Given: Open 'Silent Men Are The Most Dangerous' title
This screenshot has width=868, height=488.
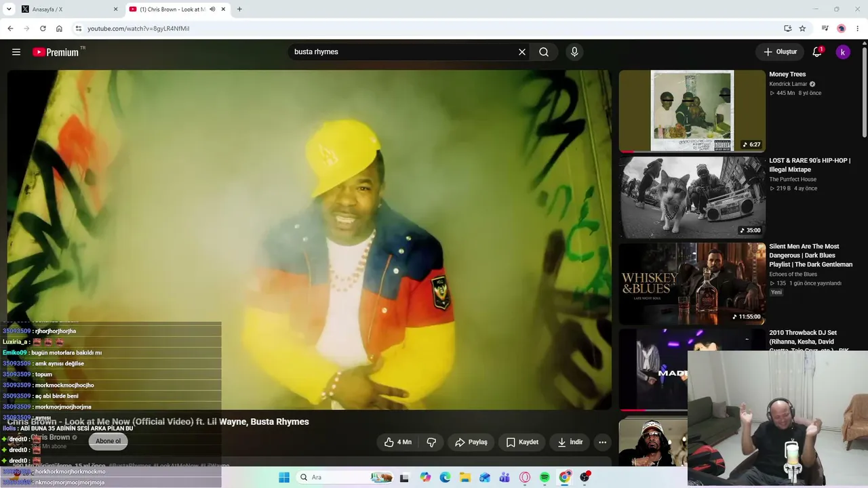Looking at the screenshot, I should click(811, 256).
